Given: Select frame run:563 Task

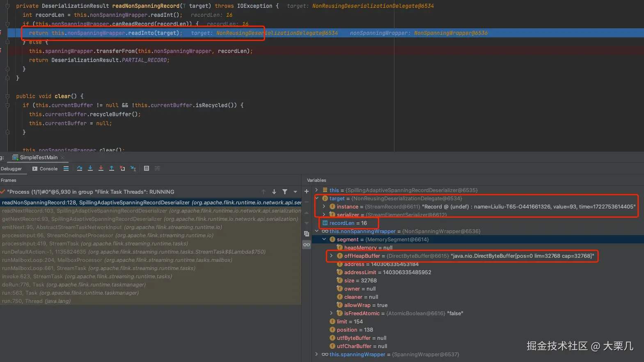Looking at the screenshot, I should click(151, 293).
